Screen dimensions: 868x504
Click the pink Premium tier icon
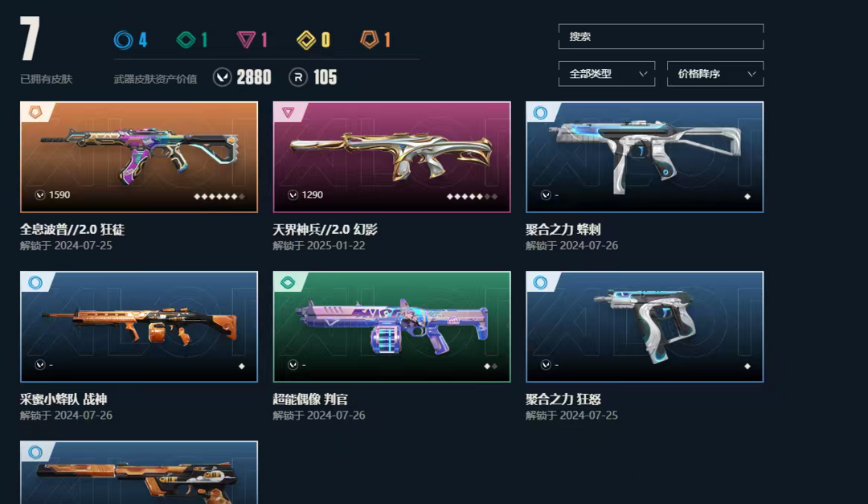pos(246,40)
